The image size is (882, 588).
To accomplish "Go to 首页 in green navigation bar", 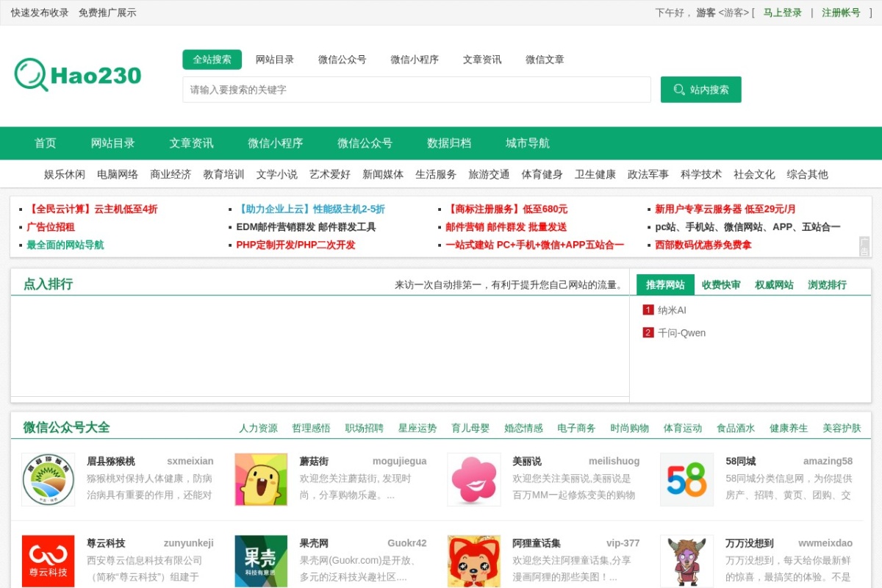I will pos(46,143).
